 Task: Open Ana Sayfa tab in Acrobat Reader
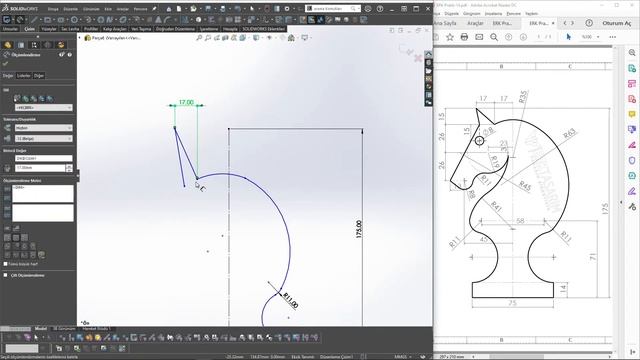click(x=444, y=23)
